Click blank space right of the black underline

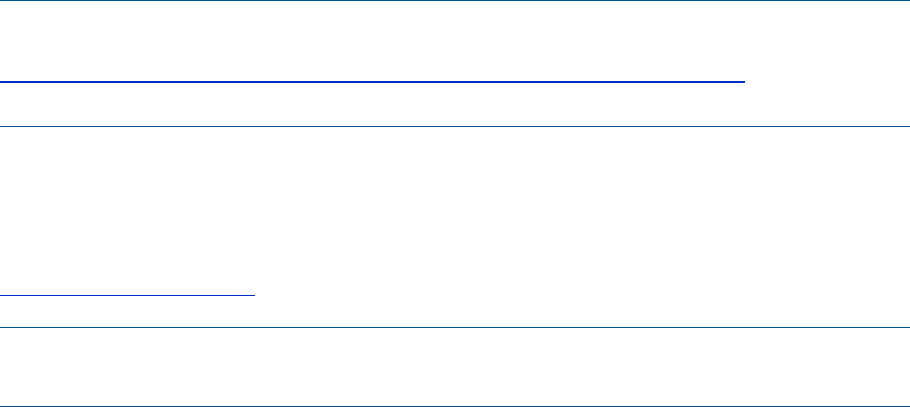580,294
